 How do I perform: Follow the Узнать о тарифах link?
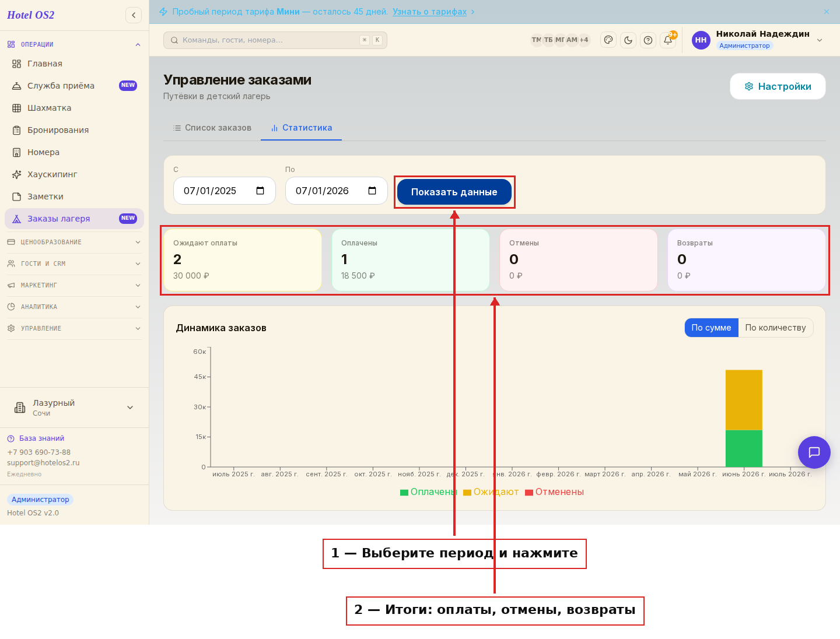[429, 12]
